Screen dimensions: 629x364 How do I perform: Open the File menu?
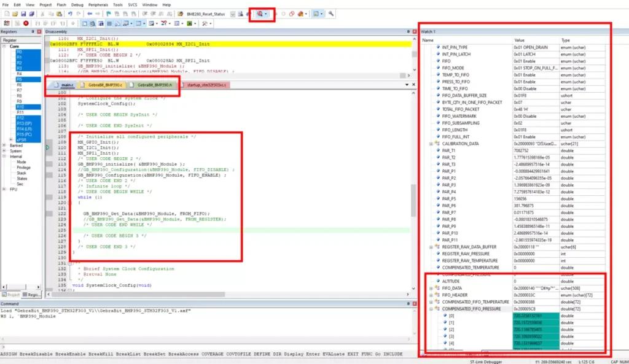coord(6,5)
